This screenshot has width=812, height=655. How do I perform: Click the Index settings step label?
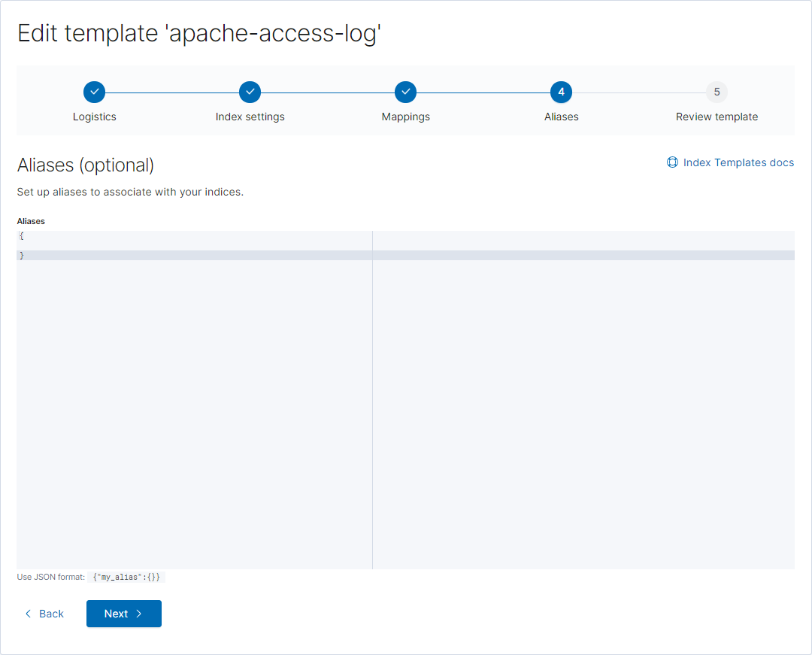point(250,117)
